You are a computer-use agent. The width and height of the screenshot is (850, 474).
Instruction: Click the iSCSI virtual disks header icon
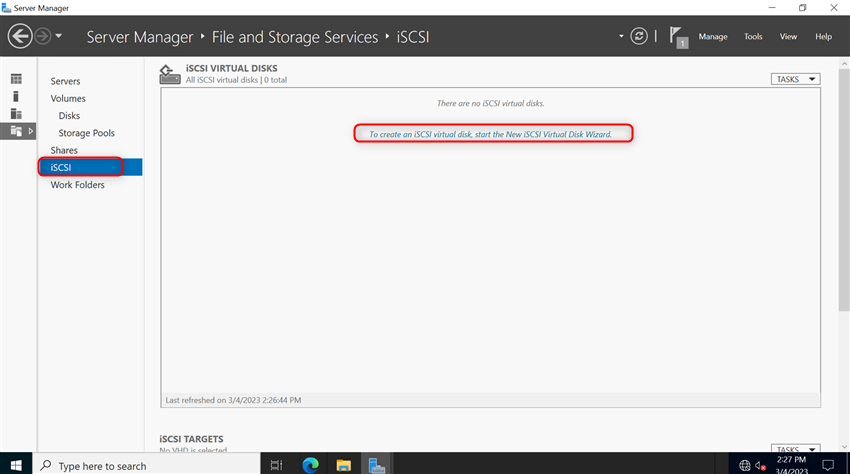click(170, 74)
